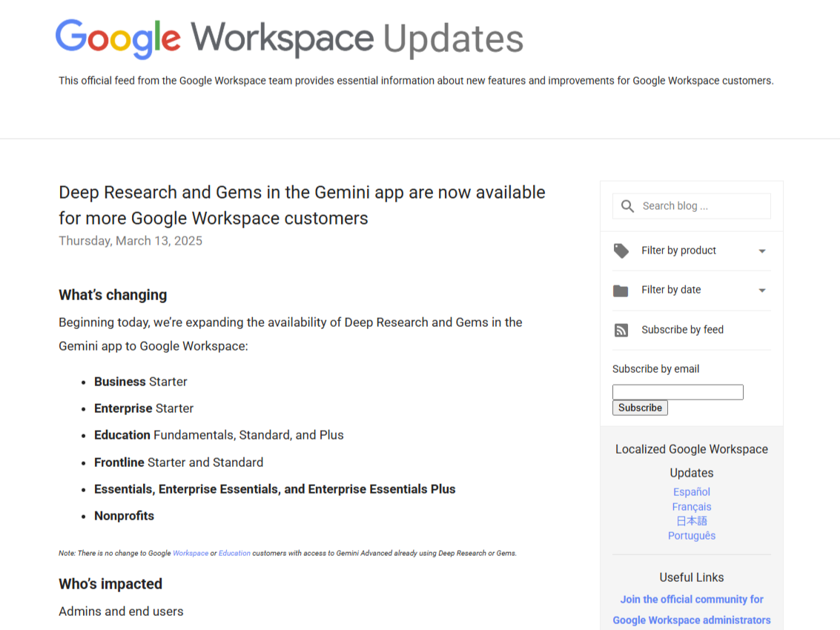The width and height of the screenshot is (840, 630).
Task: Open the 日本語 localized updates page
Action: tap(691, 520)
